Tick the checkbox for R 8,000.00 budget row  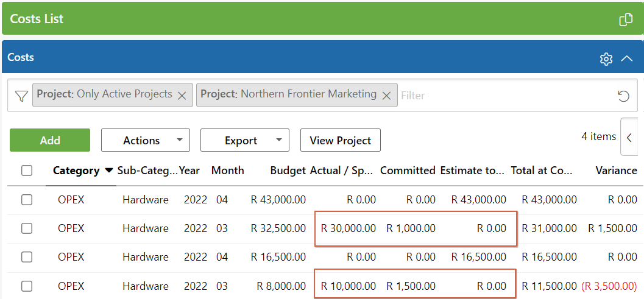pos(27,286)
